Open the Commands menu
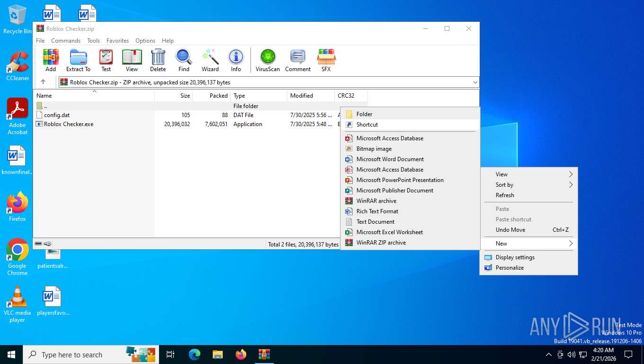644x364 pixels. coord(66,41)
